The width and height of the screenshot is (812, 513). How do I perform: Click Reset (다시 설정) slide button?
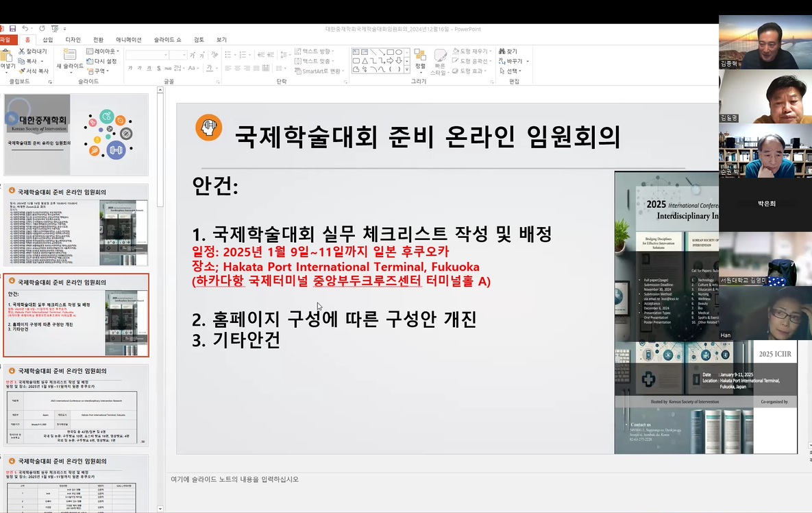click(x=101, y=61)
